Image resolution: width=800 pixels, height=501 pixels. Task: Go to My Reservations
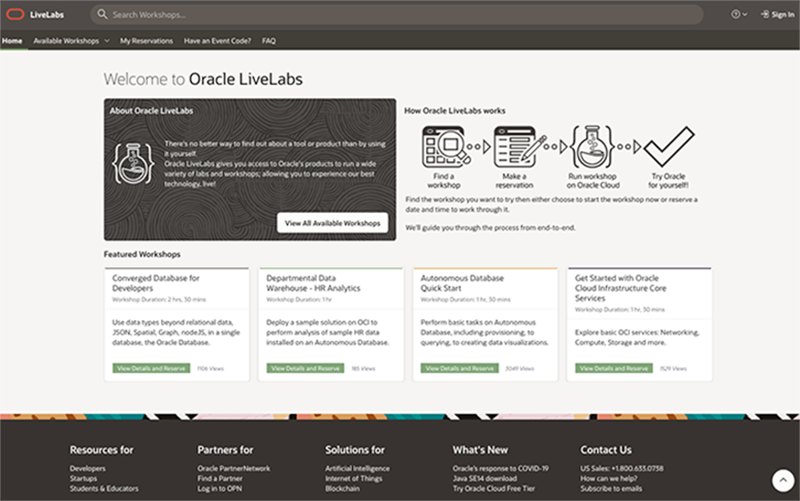click(x=146, y=41)
